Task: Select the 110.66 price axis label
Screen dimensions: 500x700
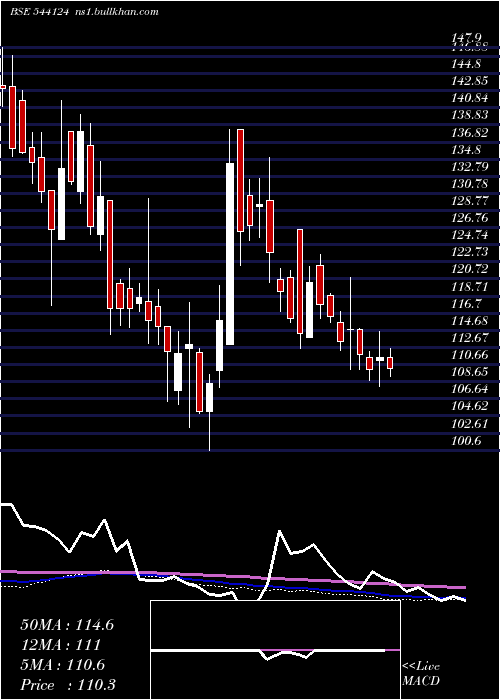Action: click(470, 355)
